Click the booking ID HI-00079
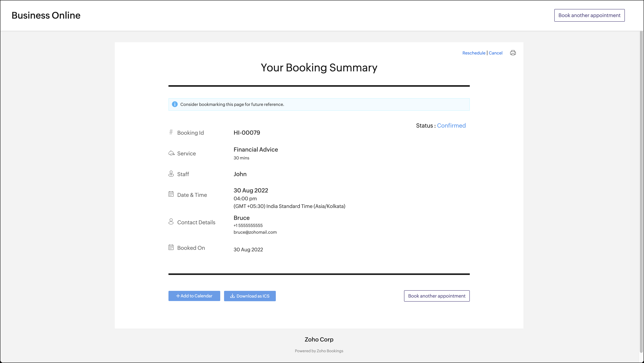The height and width of the screenshot is (363, 644). point(247,133)
